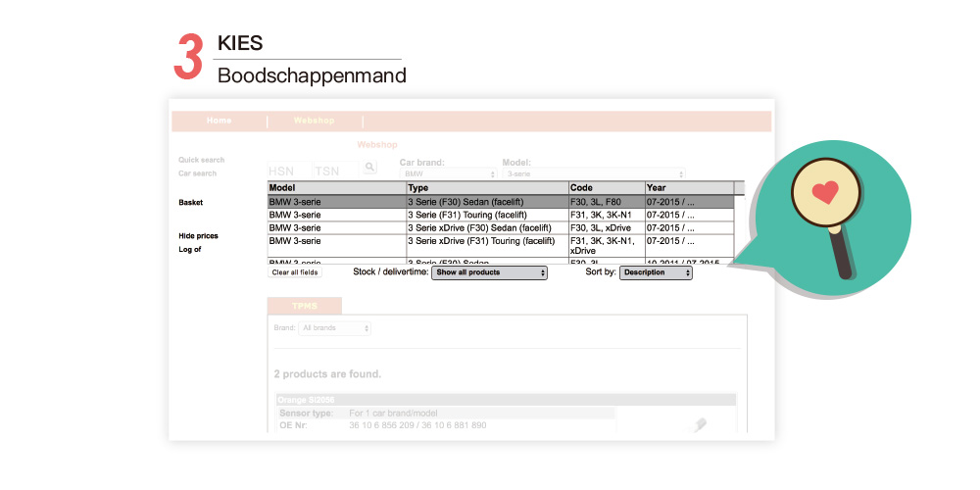980x490 pixels.
Task: Select row 3 Serie (F31) Touring (facelift)
Action: (x=501, y=215)
